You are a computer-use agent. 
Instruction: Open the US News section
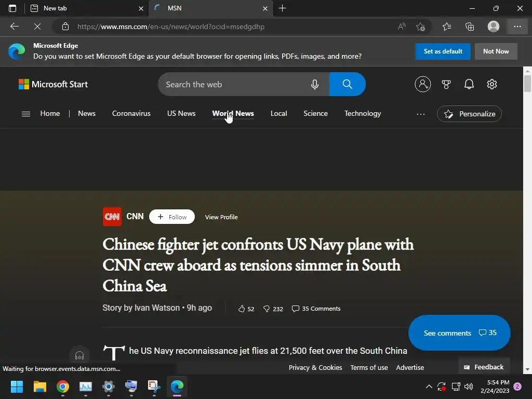point(181,113)
